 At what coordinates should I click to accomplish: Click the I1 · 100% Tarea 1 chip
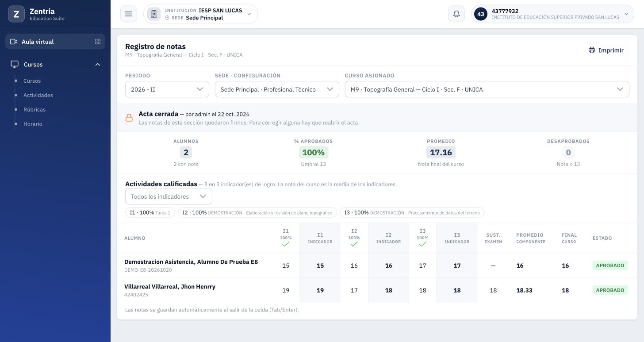click(150, 213)
